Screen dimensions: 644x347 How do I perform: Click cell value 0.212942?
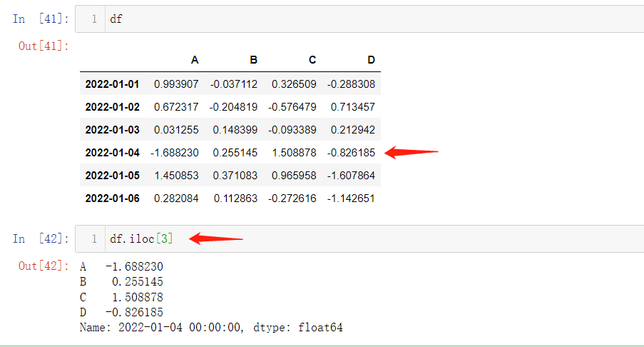(x=353, y=130)
